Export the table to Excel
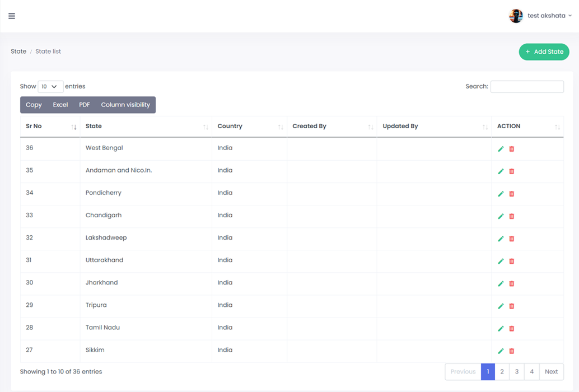579x392 pixels. [60, 105]
